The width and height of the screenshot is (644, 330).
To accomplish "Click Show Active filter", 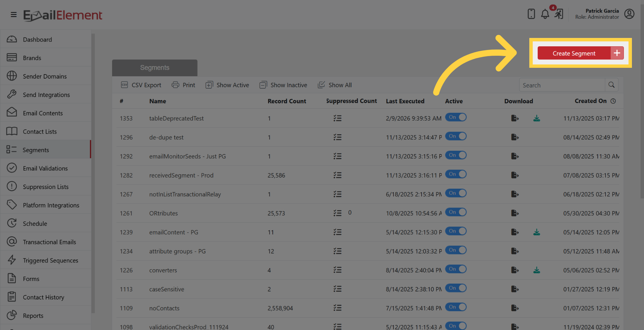I will pyautogui.click(x=227, y=85).
